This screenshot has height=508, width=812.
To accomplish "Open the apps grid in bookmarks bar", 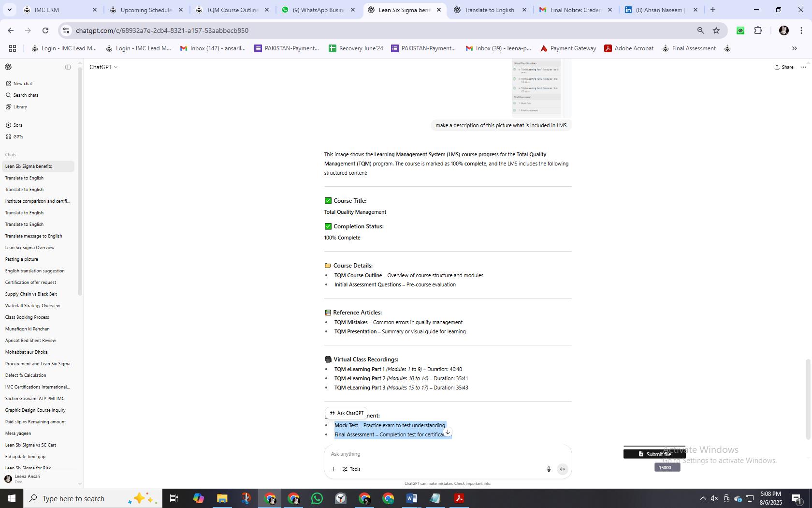I will click(13, 48).
